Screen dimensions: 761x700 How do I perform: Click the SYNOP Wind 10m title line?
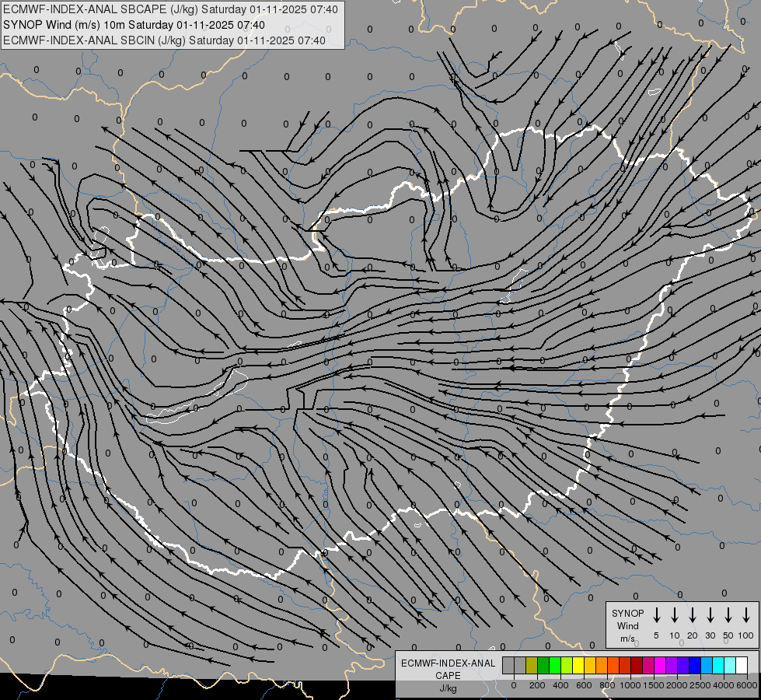(x=134, y=25)
